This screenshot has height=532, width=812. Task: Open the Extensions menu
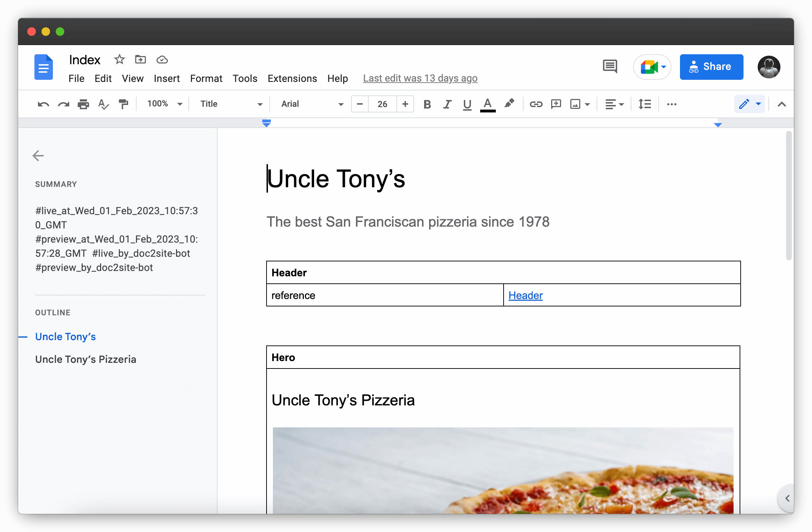[292, 78]
